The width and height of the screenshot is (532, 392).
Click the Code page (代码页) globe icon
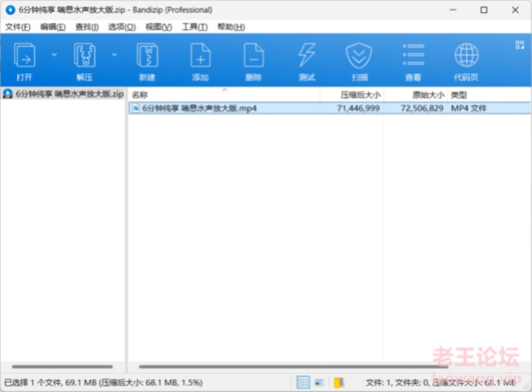(x=466, y=55)
